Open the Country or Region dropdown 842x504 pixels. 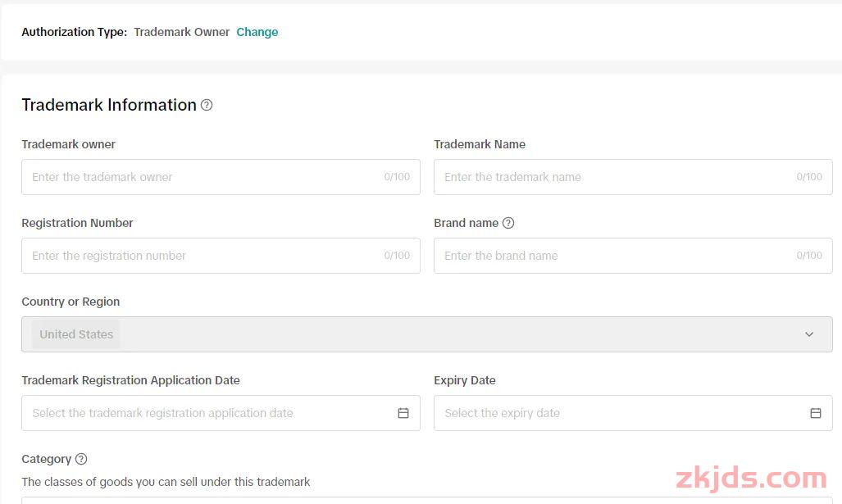(427, 334)
